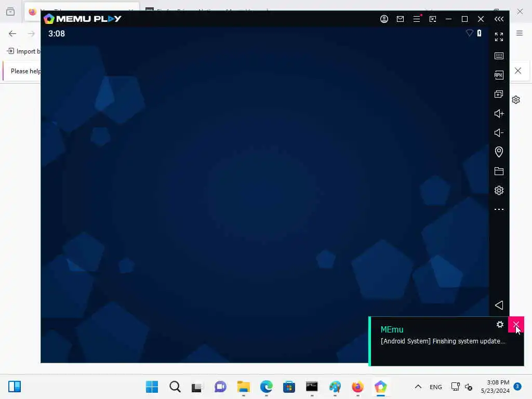Open the Firefox application menu
The height and width of the screenshot is (399, 532).
(520, 33)
